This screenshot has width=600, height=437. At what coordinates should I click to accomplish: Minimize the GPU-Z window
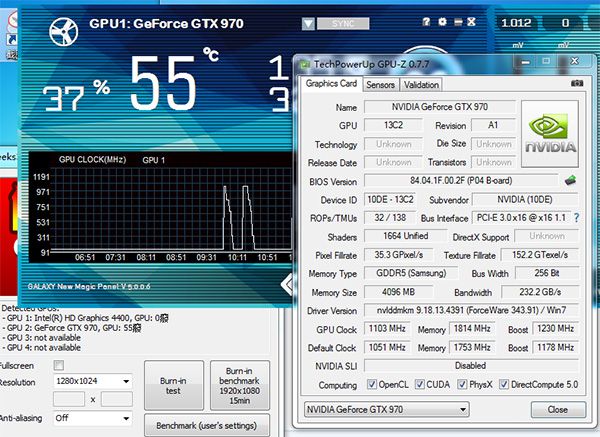coord(526,61)
